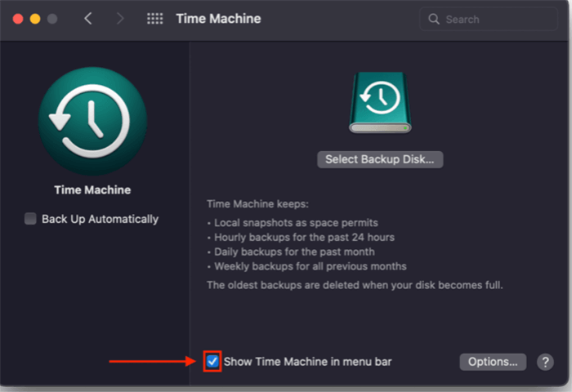Screen dimensions: 572x392
Task: Click the green backup disk drive icon
Action: (380, 102)
